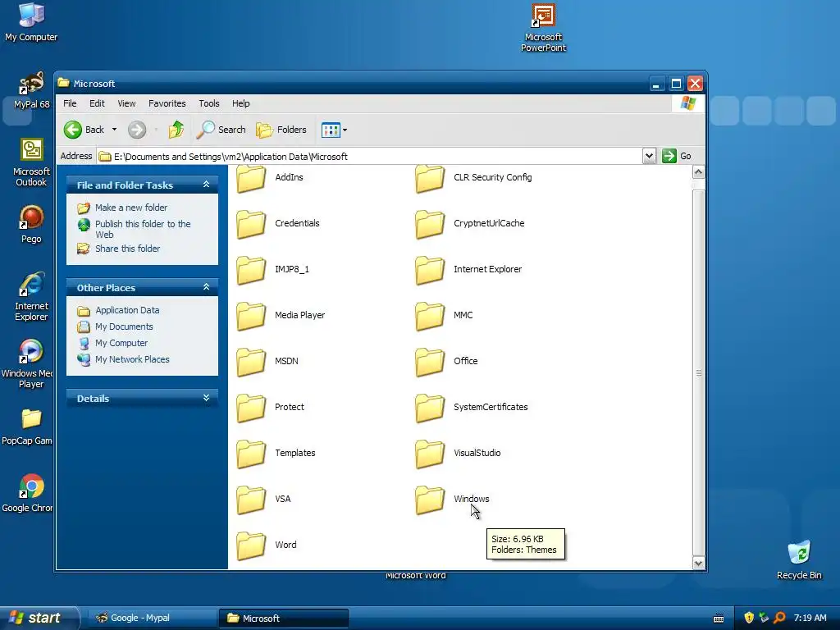Select the Internet Explorer folder icon

(430, 270)
